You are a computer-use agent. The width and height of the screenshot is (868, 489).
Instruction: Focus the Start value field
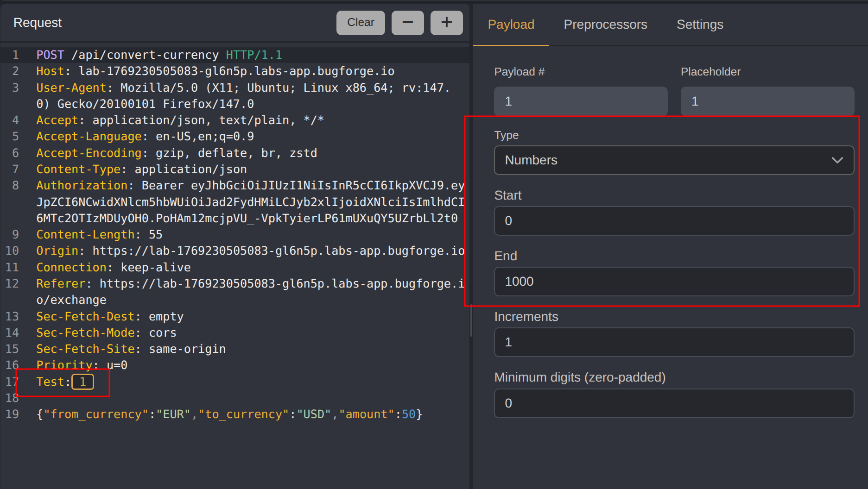click(673, 221)
